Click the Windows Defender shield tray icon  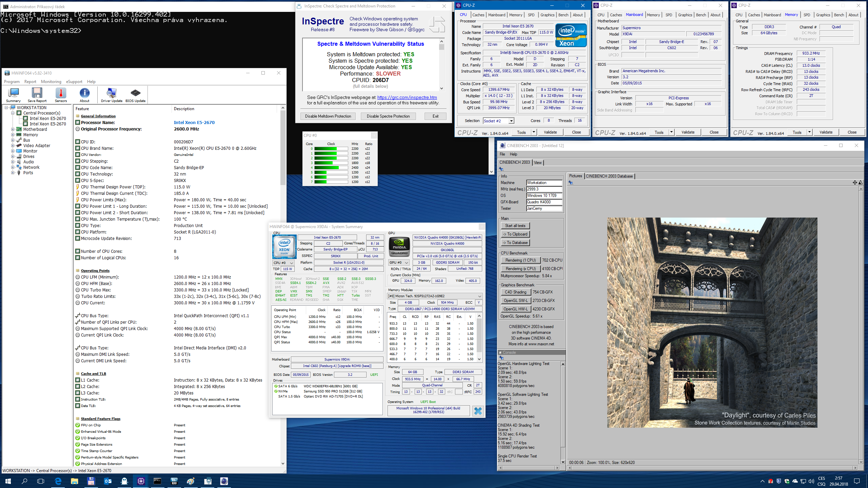point(787,481)
